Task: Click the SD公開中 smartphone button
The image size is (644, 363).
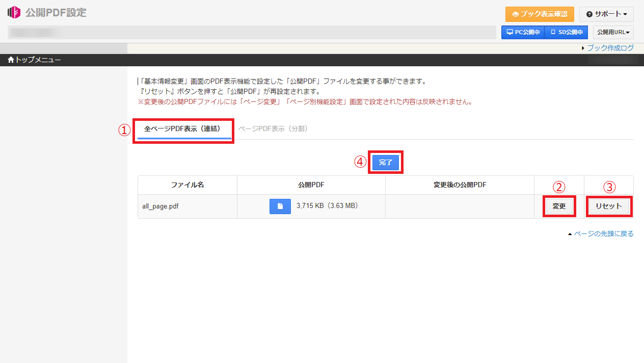Action: pos(566,32)
